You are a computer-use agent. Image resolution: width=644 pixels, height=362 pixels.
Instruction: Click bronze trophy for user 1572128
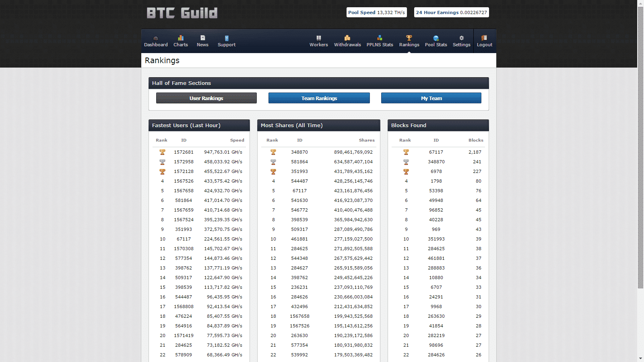[x=162, y=171]
